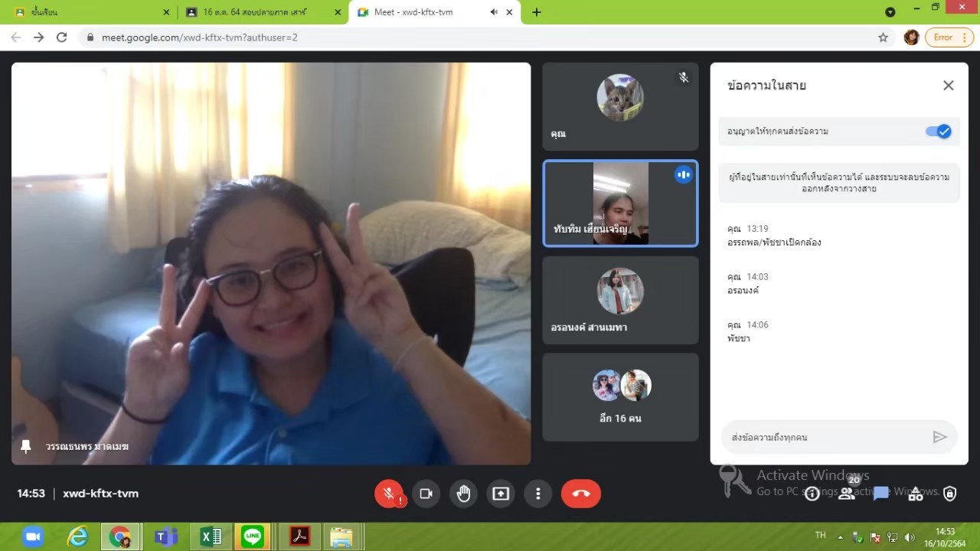The image size is (980, 551).
Task: Click the present screen icon
Action: [x=501, y=494]
